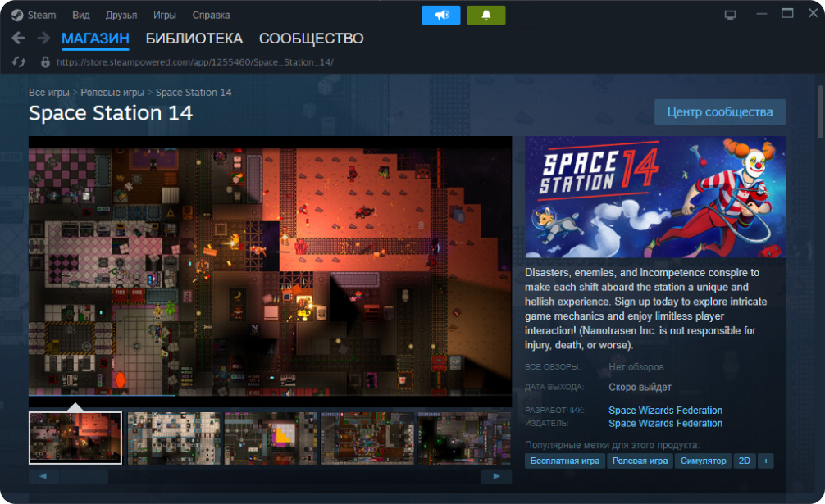Open the Игры menu
The image size is (825, 504).
164,15
